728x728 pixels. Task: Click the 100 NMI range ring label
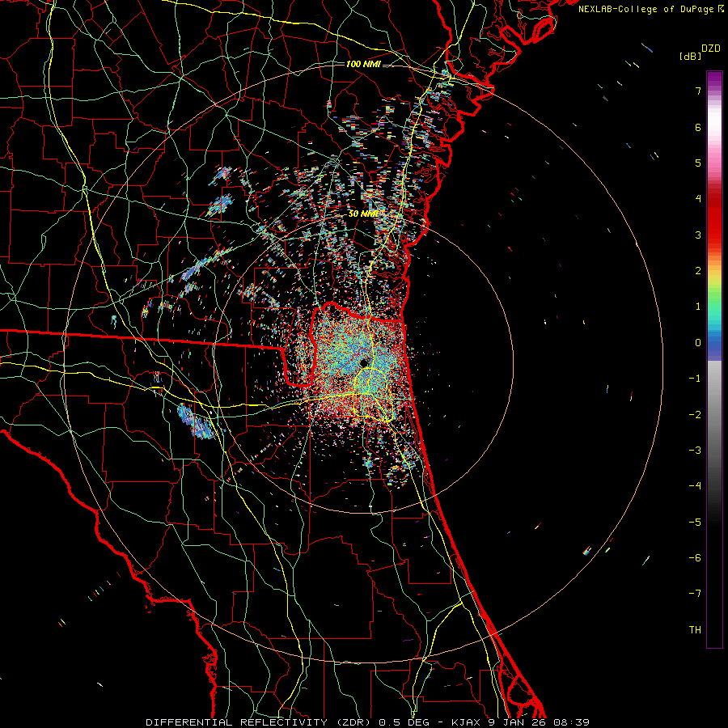pos(363,64)
